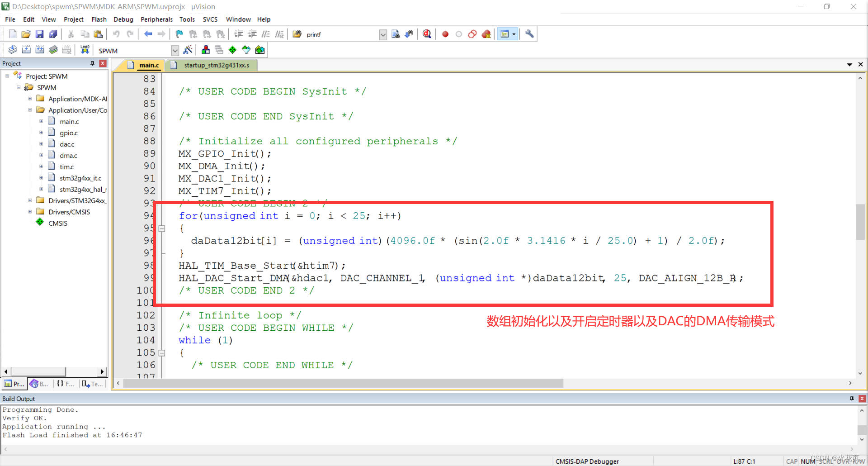Insert a bookmark with the blue flag icon
The height and width of the screenshot is (466, 868).
coord(179,34)
